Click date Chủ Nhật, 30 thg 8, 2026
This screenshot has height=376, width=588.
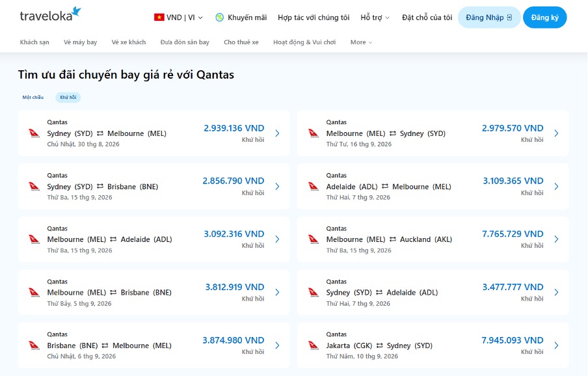(x=83, y=144)
